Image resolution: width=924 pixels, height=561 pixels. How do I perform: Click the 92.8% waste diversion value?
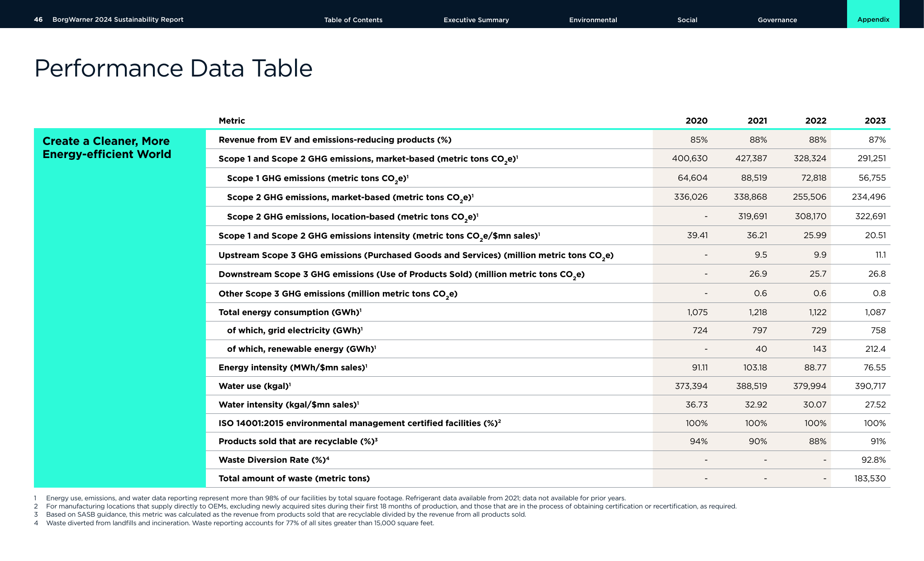[873, 460]
